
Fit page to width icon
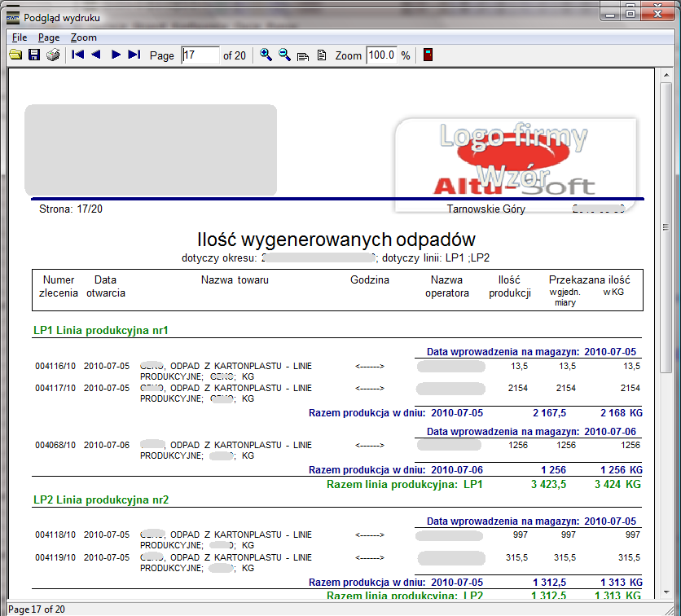point(303,55)
